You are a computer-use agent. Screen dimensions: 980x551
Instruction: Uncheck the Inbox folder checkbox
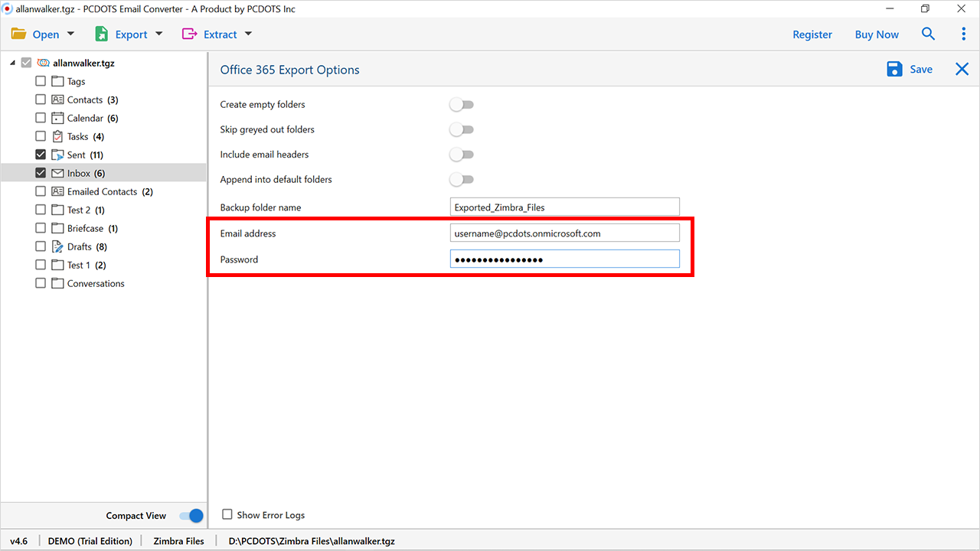(41, 173)
